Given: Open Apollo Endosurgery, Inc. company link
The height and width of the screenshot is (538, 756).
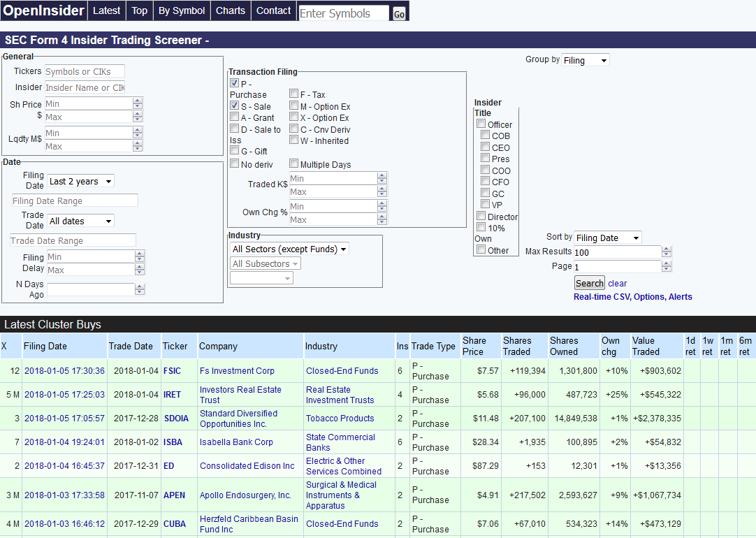Looking at the screenshot, I should click(245, 495).
